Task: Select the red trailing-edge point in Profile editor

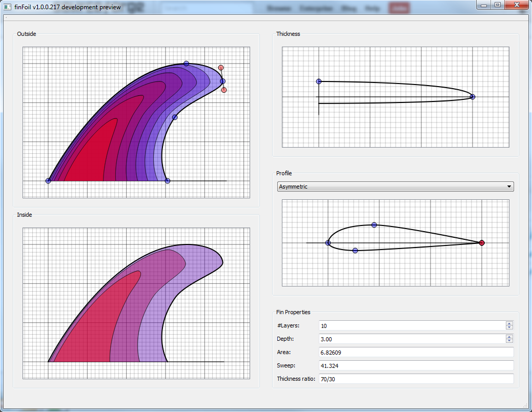Action: [481, 242]
